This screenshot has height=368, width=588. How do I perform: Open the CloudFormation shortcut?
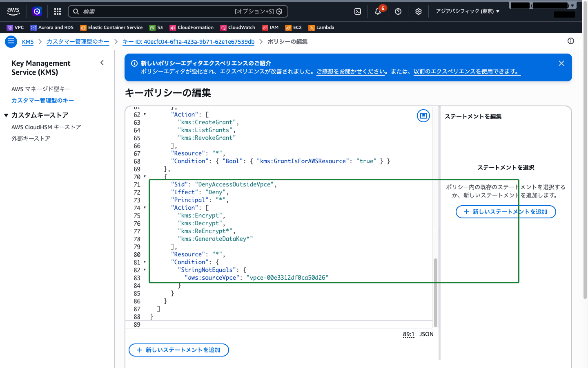tap(192, 27)
